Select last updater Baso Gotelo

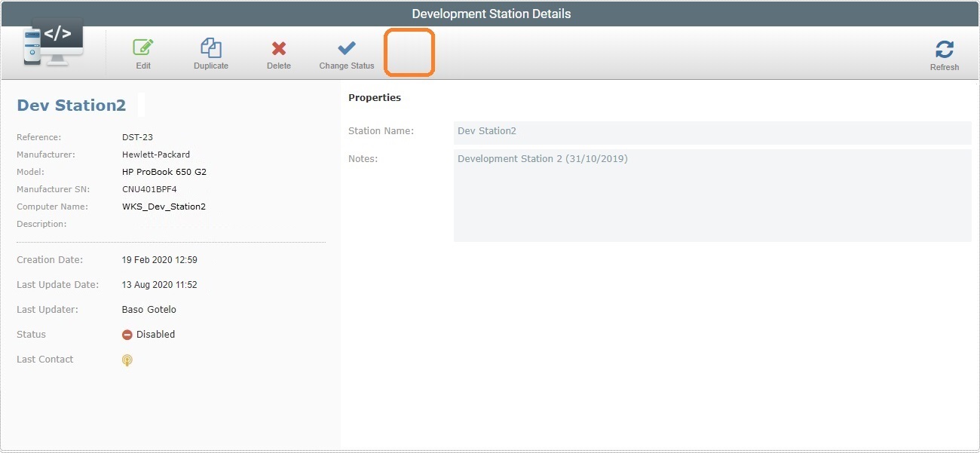click(149, 310)
